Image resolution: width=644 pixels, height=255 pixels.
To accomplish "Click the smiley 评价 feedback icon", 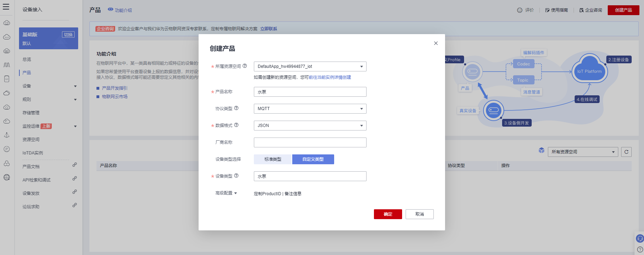I will [520, 10].
